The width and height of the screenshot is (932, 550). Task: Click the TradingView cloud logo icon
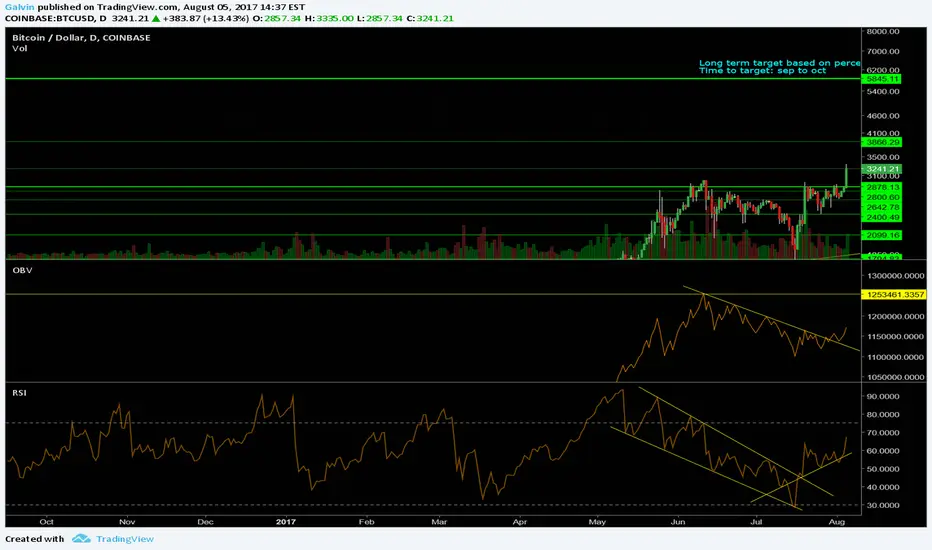[x=81, y=539]
